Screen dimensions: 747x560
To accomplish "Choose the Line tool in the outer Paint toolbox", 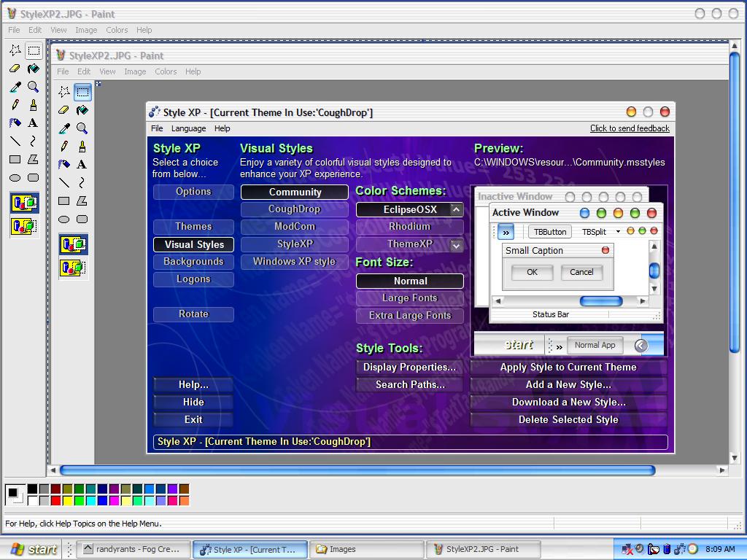I will [x=15, y=141].
